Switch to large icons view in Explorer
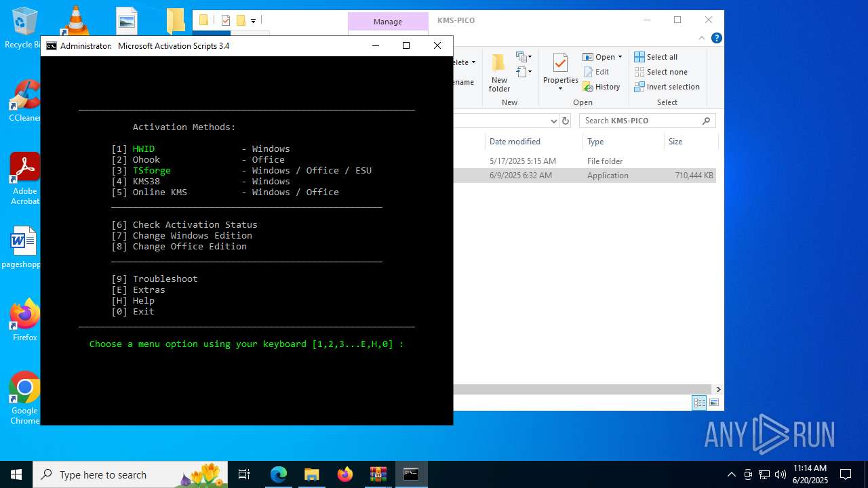Image resolution: width=868 pixels, height=488 pixels. (713, 403)
